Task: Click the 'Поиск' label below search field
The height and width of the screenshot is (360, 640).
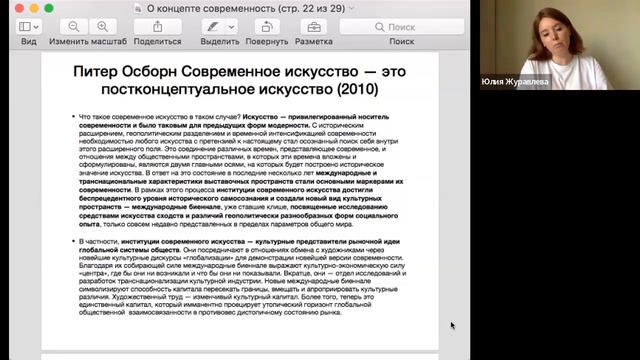Action: click(402, 41)
